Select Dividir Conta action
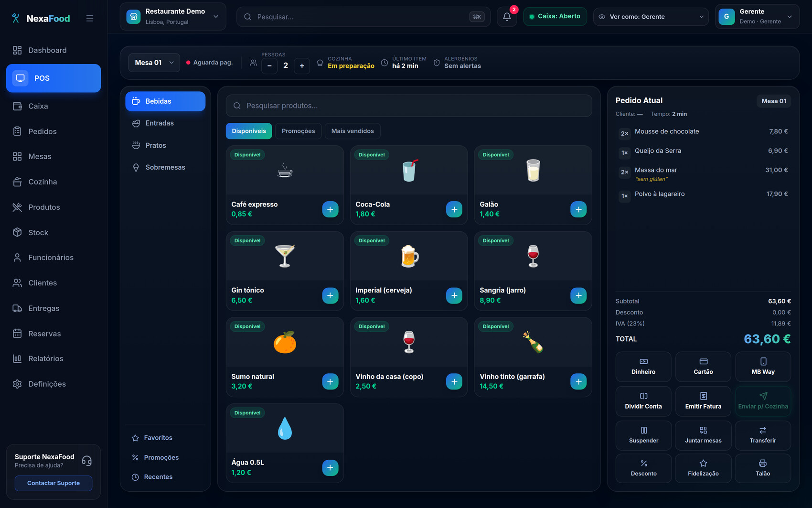This screenshot has height=508, width=812. pos(643,401)
